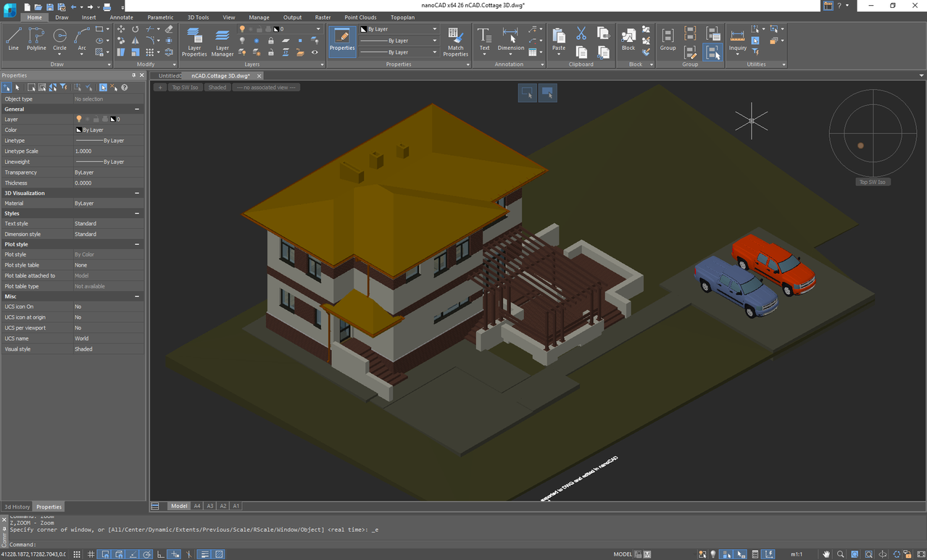
Task: Click the Top SW Iso label under the compass
Action: point(872,182)
